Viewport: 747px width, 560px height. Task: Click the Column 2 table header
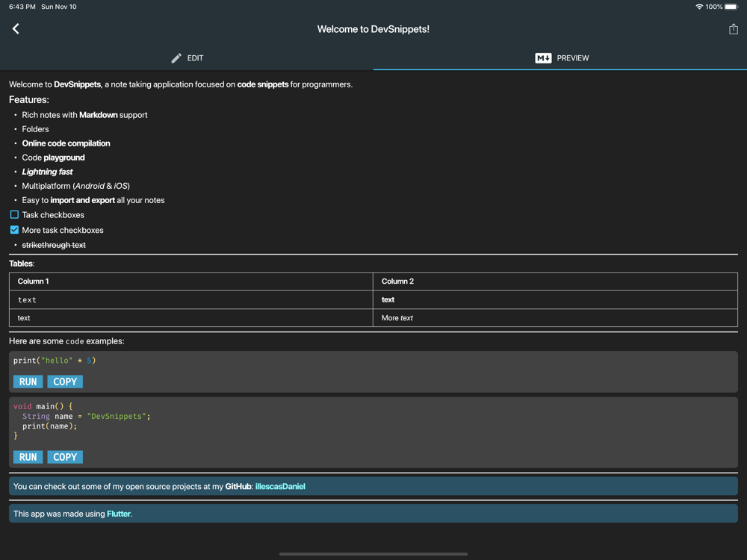tap(398, 281)
